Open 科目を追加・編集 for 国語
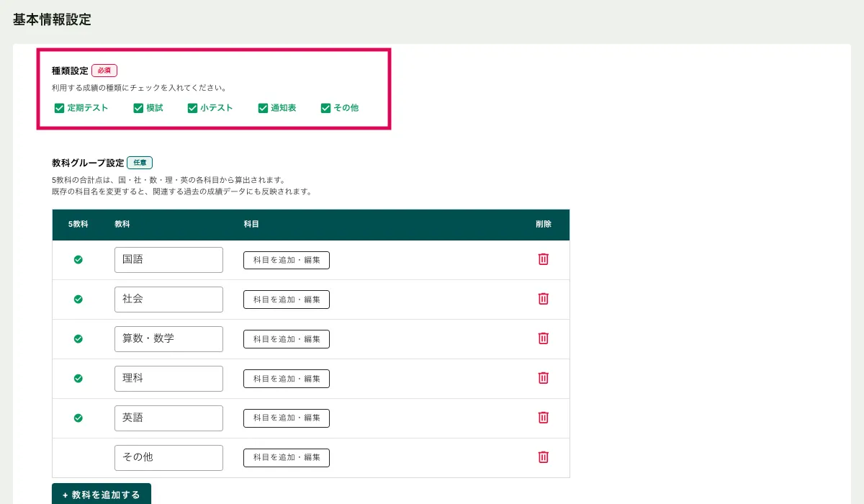 point(287,260)
